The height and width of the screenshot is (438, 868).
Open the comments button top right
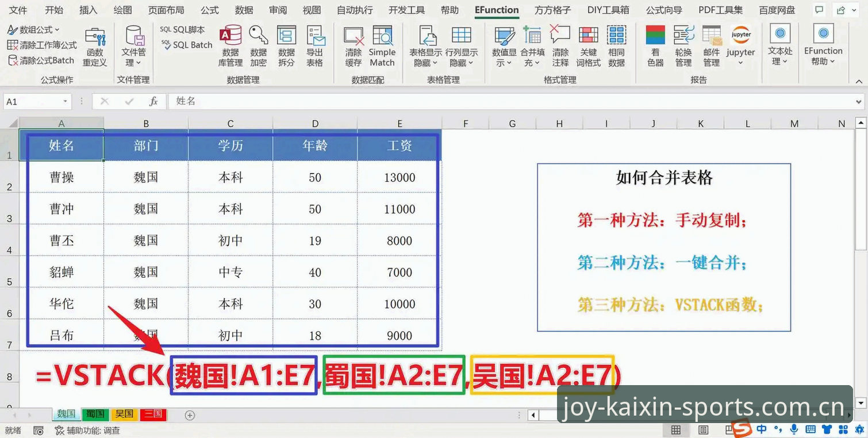coord(819,10)
